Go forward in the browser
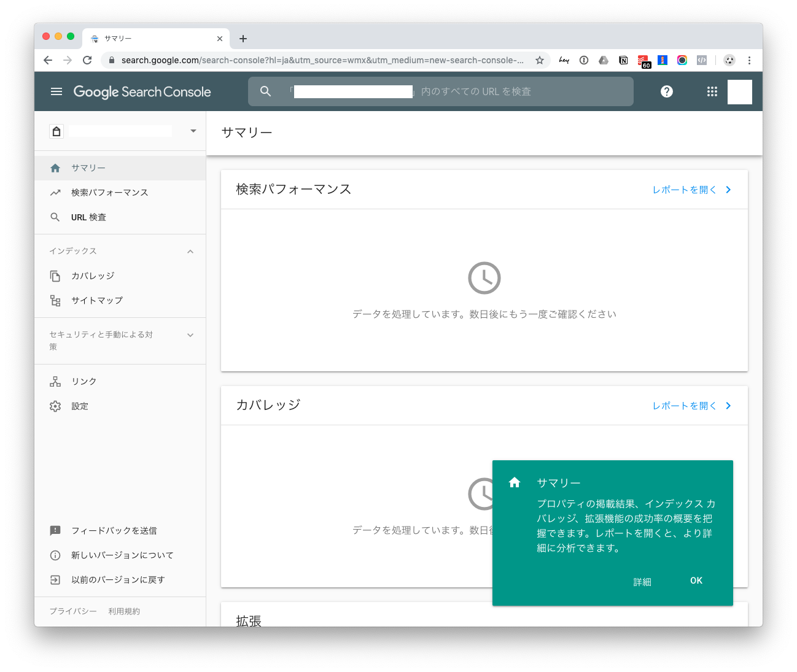 68,60
